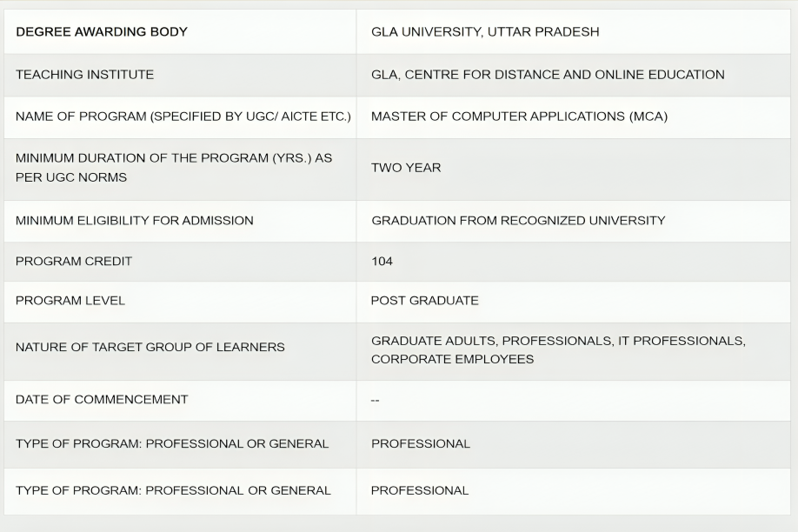Select GRADUATION FROM RECOGNIZED UNIVERSITY text
This screenshot has height=532, width=798.
518,221
